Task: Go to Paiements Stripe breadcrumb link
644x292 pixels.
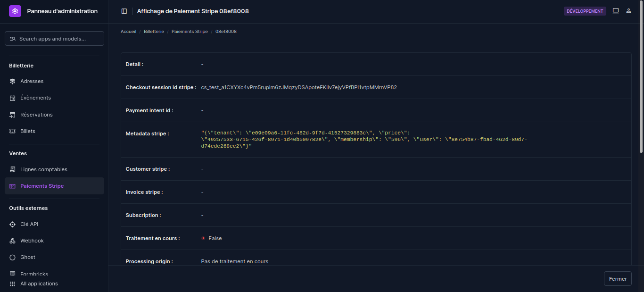Action: [x=190, y=32]
